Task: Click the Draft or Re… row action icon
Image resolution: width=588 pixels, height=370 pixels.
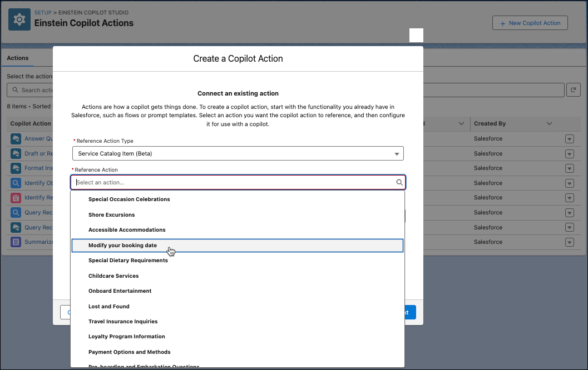Action: coord(16,153)
